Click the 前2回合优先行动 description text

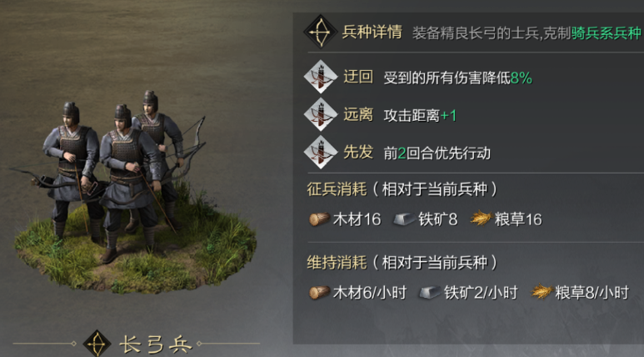437,153
